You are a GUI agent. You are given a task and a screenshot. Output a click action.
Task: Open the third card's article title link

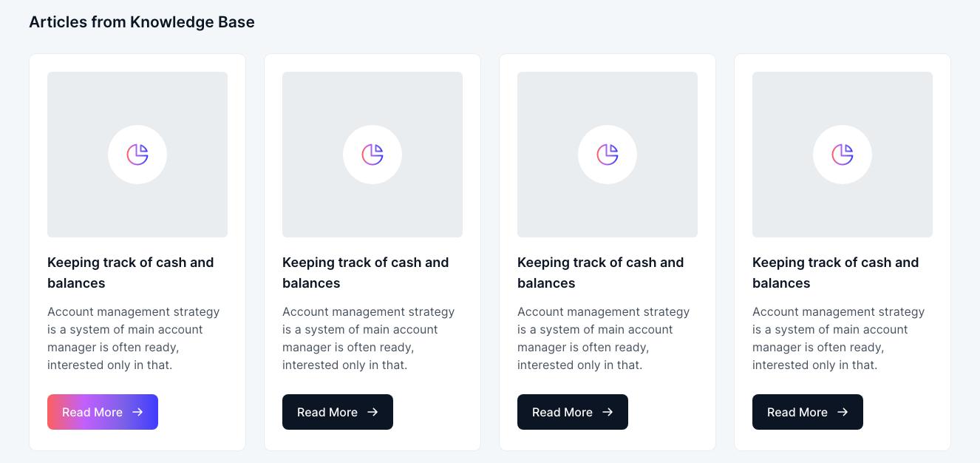[600, 273]
